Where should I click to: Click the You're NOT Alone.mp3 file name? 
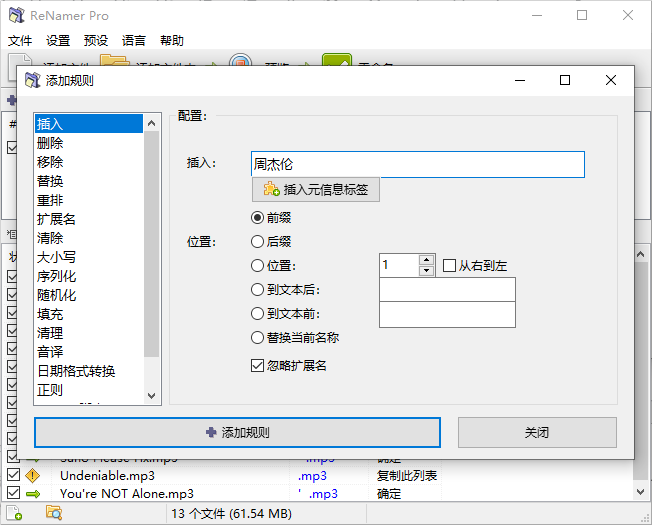coord(127,494)
